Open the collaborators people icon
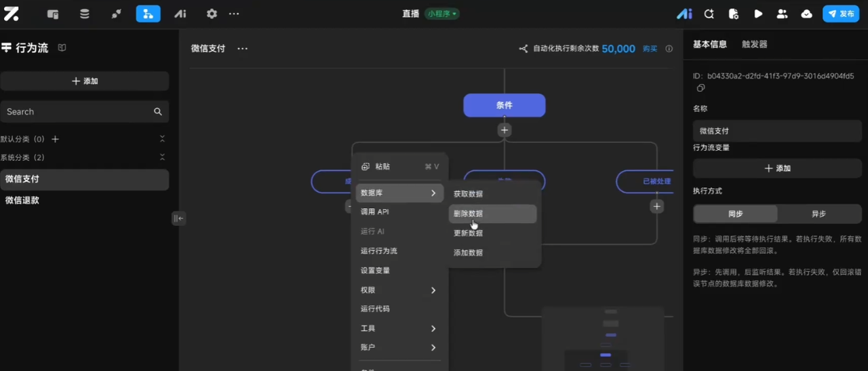The image size is (868, 371). 782,14
